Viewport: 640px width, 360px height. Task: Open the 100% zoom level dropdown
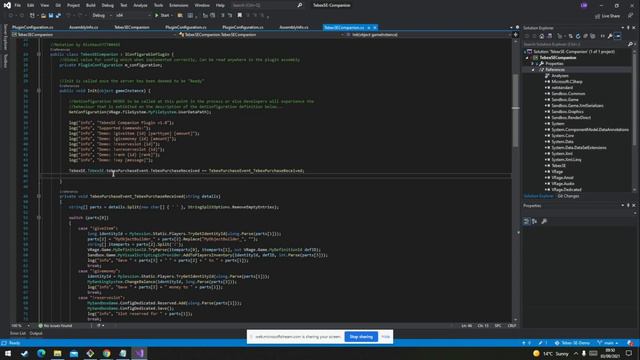[21, 326]
